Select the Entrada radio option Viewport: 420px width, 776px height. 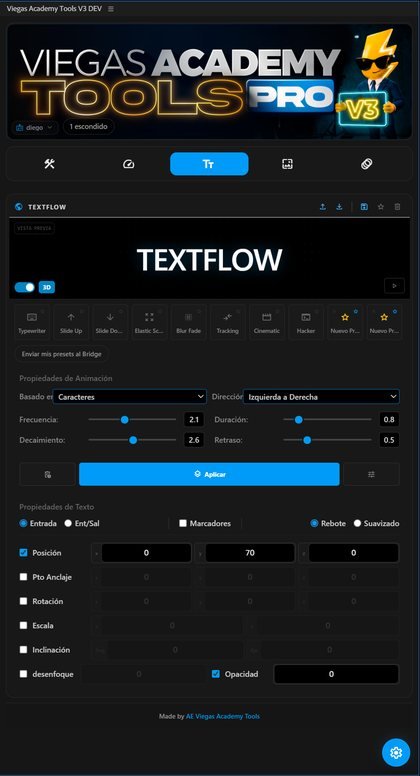click(23, 524)
